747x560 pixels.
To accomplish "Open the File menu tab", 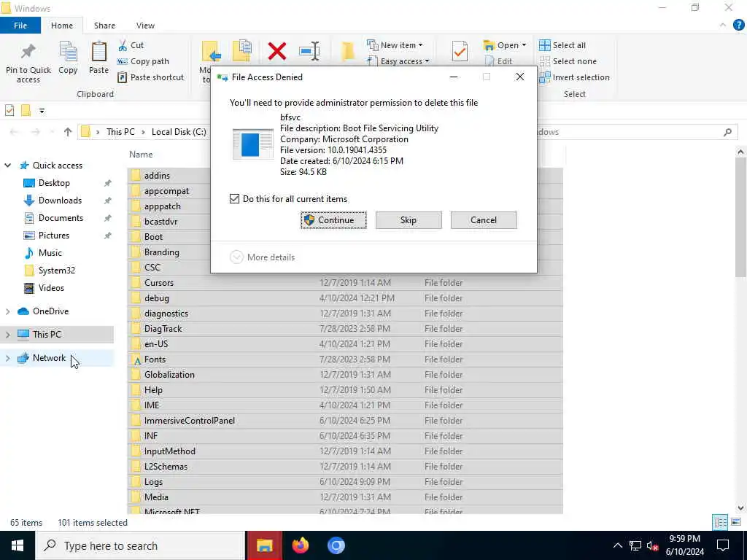I will (20, 26).
